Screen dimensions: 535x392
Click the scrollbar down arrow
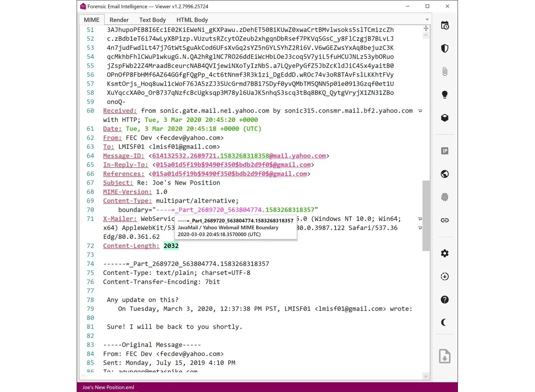coord(426,376)
